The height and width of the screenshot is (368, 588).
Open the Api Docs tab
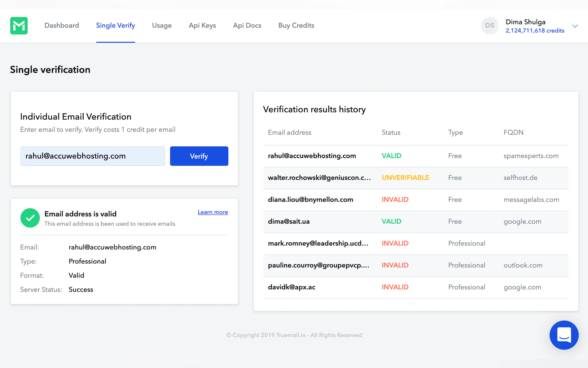click(x=247, y=25)
